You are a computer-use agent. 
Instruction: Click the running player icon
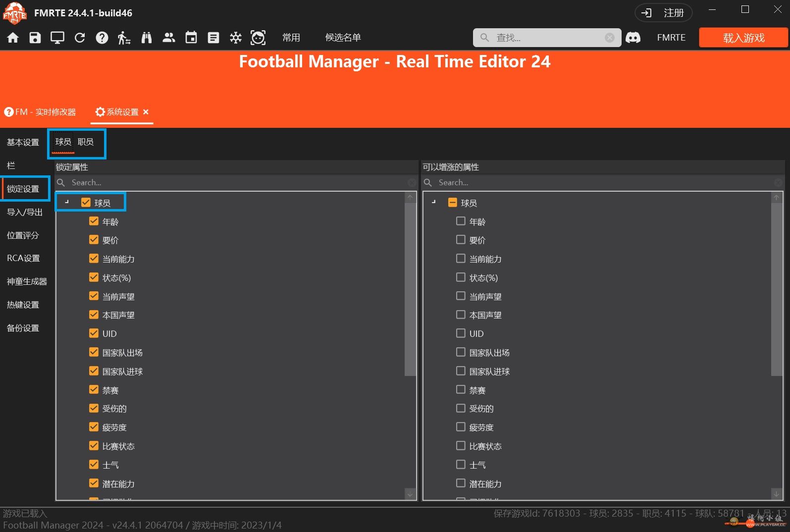pos(124,38)
